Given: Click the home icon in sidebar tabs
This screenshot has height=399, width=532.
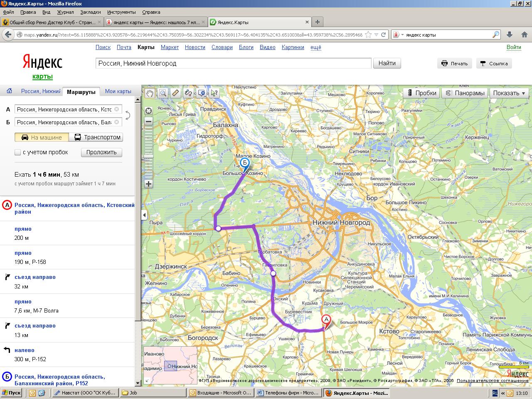Looking at the screenshot, I should [x=9, y=91].
